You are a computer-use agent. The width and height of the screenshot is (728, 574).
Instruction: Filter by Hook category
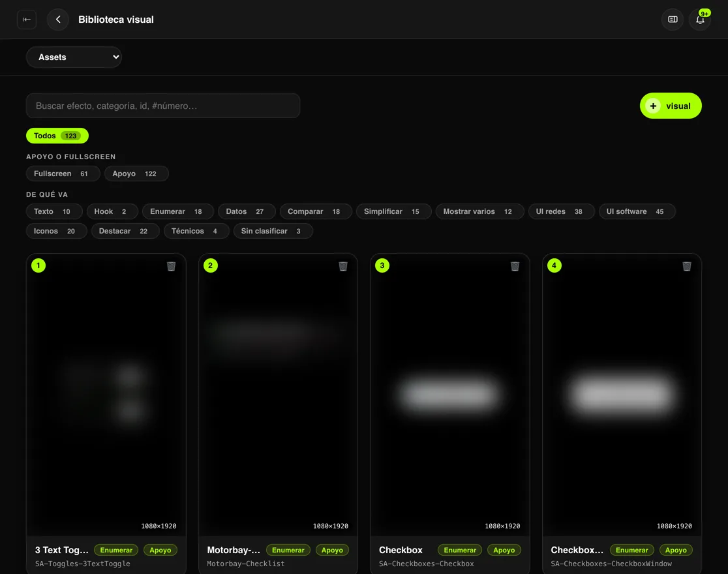(112, 211)
